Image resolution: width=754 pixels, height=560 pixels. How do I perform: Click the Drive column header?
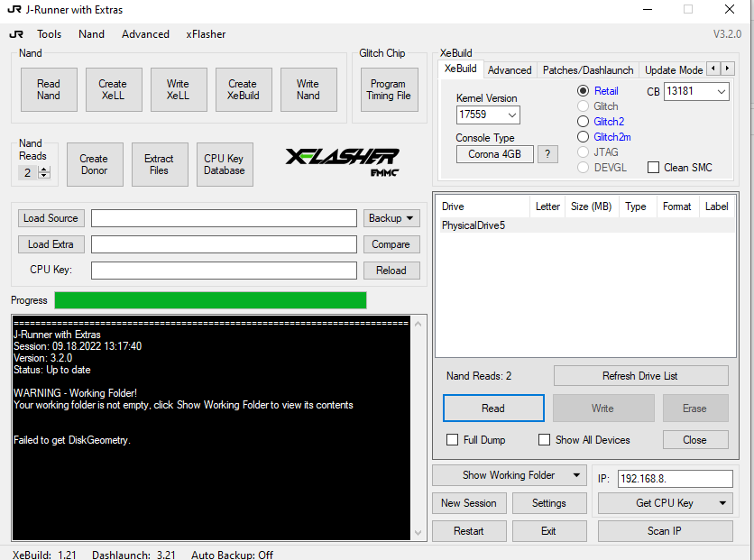pyautogui.click(x=483, y=207)
